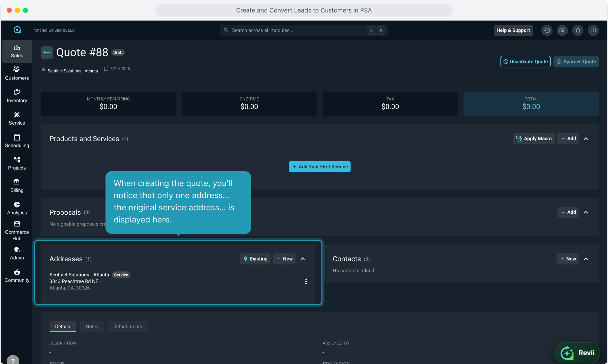Click the No contacts added text

pyautogui.click(x=354, y=270)
